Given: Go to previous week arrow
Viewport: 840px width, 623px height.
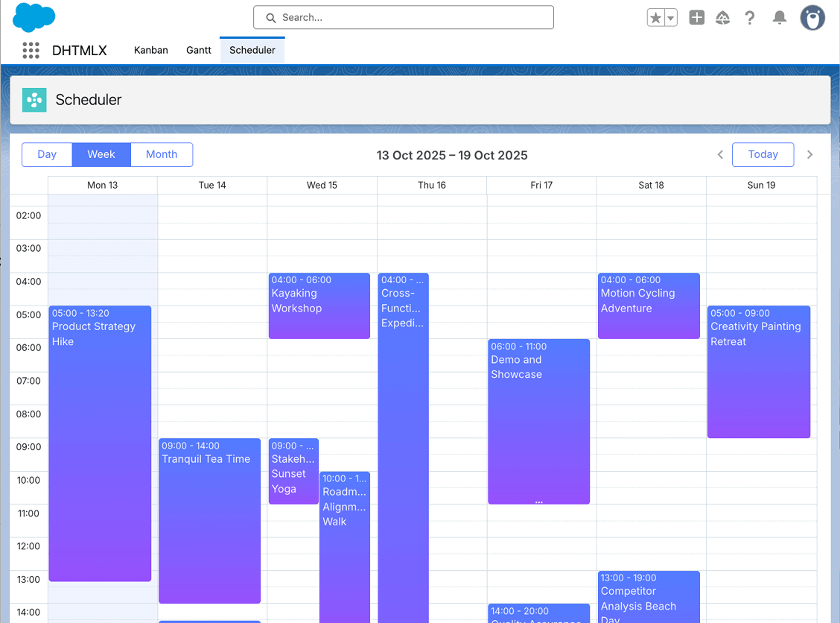Looking at the screenshot, I should coord(720,155).
